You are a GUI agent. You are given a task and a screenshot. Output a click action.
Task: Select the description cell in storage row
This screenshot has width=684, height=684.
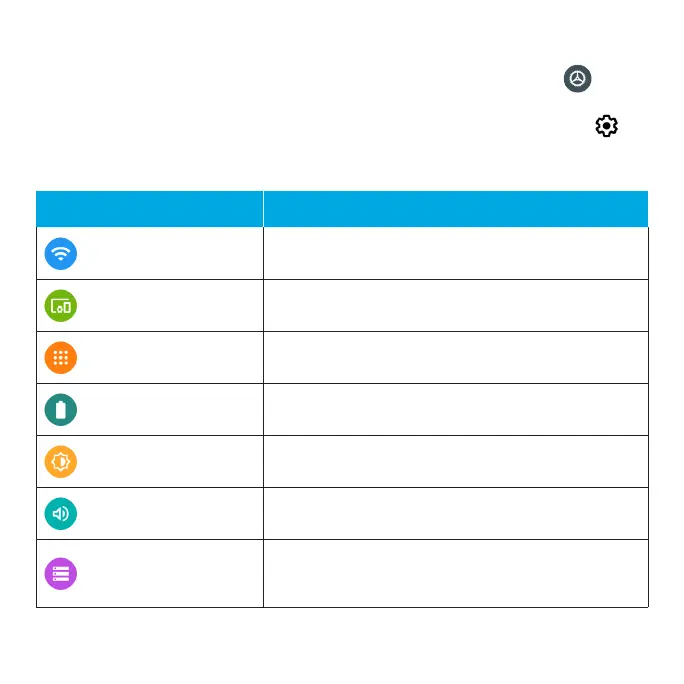click(456, 574)
